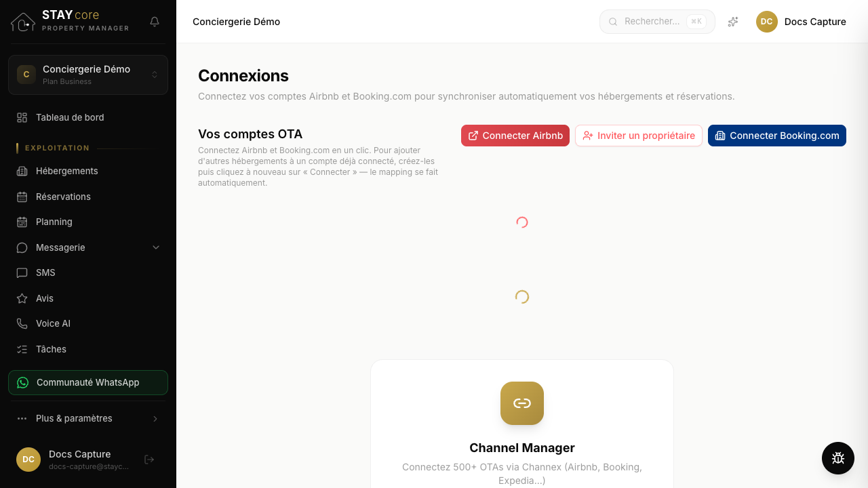This screenshot has height=488, width=868.
Task: Click the Avis star icon
Action: coord(22,298)
